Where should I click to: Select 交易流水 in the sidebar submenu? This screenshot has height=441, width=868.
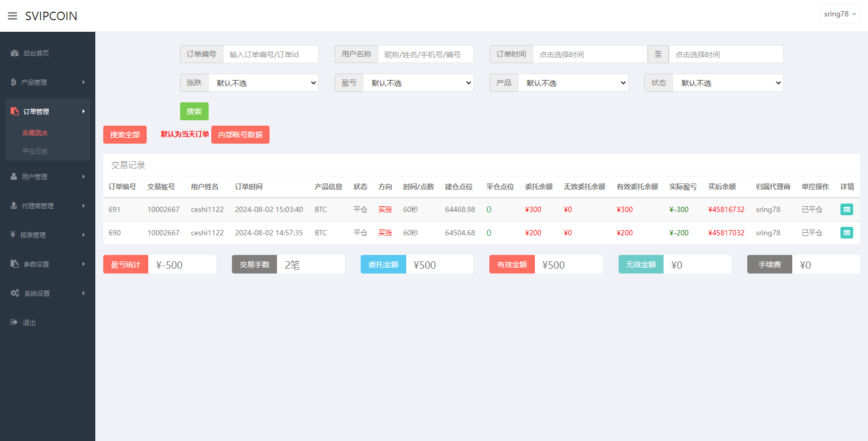pos(35,133)
